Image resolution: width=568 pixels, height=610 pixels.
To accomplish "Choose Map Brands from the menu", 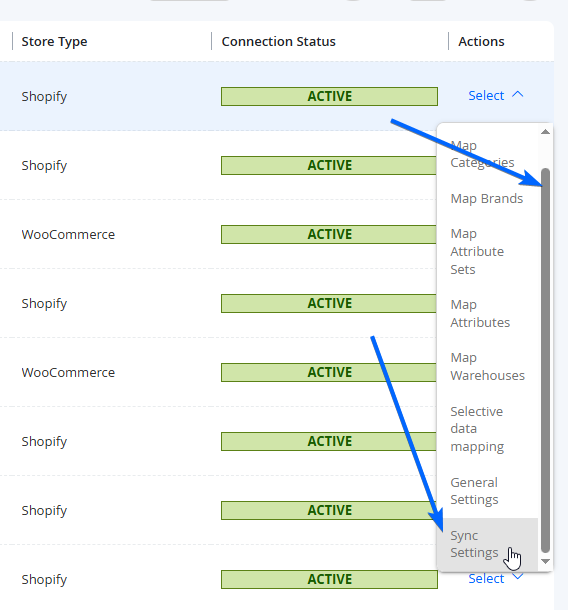I will pyautogui.click(x=488, y=198).
